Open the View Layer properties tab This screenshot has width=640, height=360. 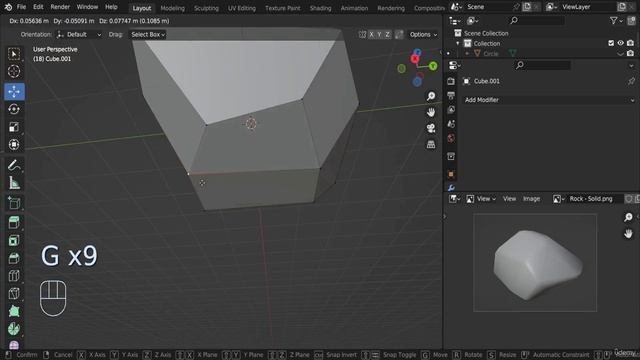coord(451,110)
